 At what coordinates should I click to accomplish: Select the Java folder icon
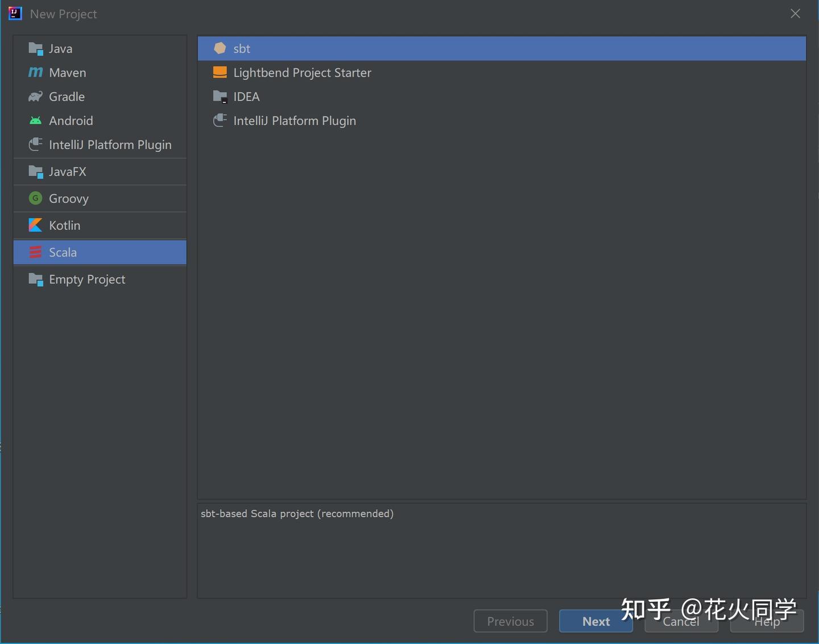coord(36,49)
